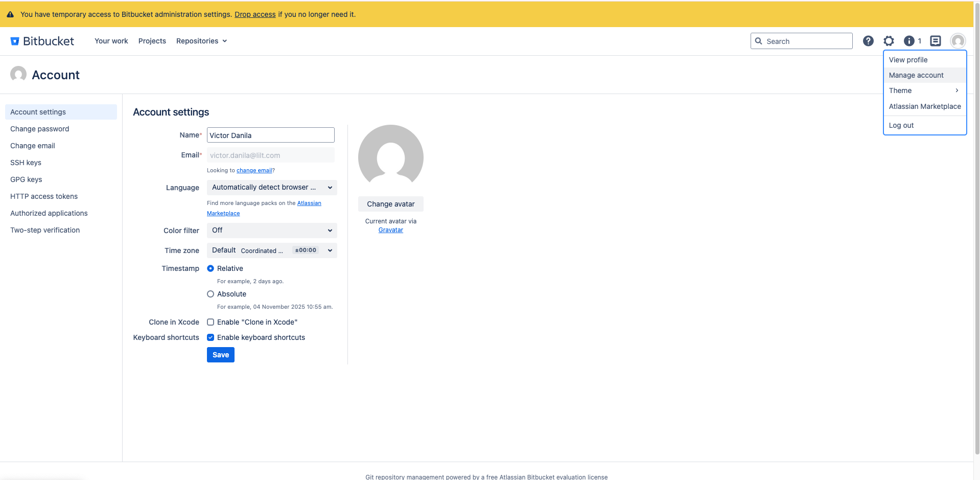The image size is (980, 480).
Task: Open the Gravatar link
Action: point(391,230)
